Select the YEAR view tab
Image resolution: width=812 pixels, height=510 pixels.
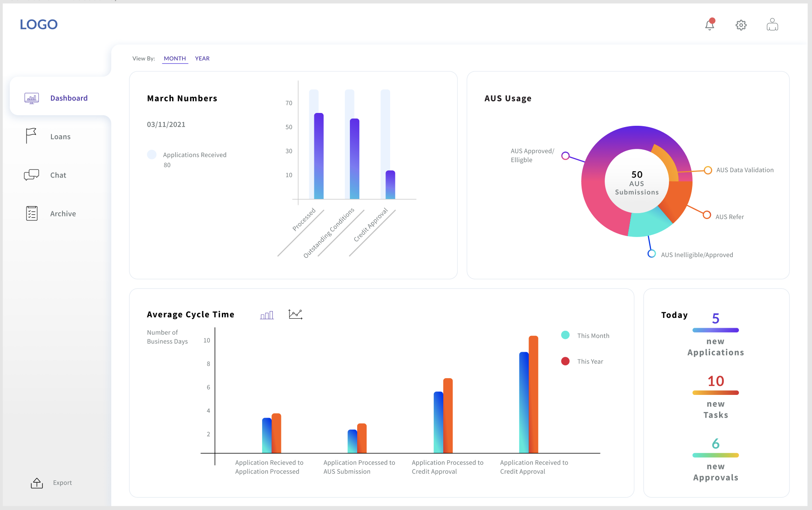click(202, 59)
